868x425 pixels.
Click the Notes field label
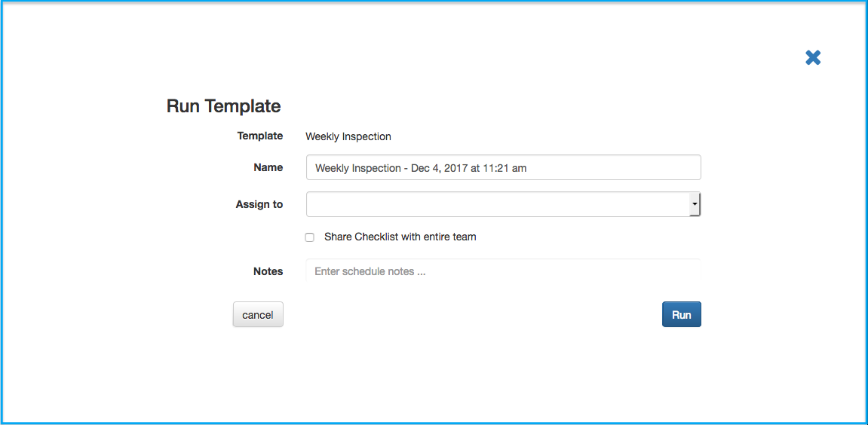tap(268, 271)
